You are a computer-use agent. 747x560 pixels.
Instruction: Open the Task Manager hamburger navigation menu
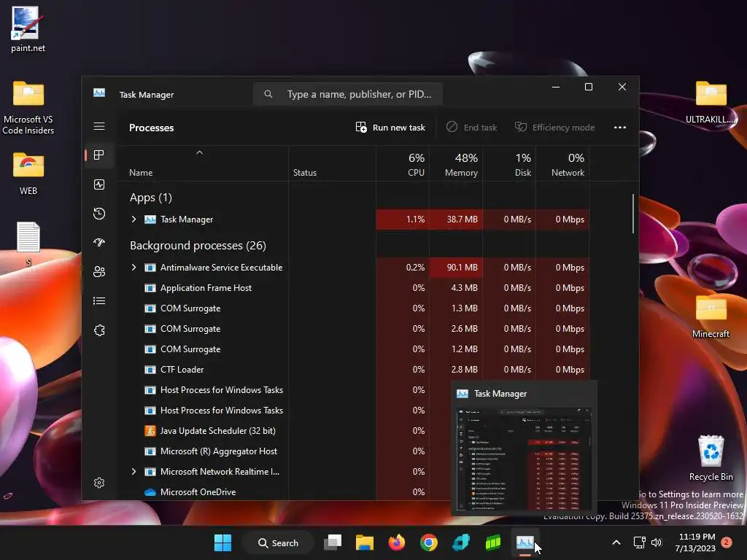(99, 126)
